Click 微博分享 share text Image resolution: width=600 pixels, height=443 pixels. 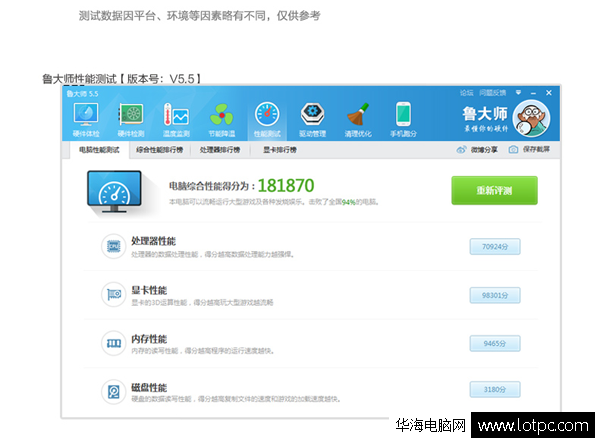pos(484,150)
